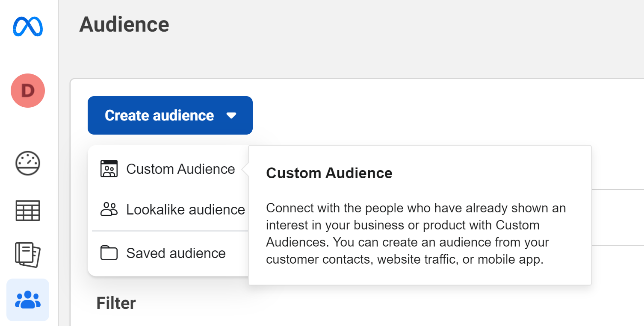Open the Ads reporting pages icon

tap(28, 255)
